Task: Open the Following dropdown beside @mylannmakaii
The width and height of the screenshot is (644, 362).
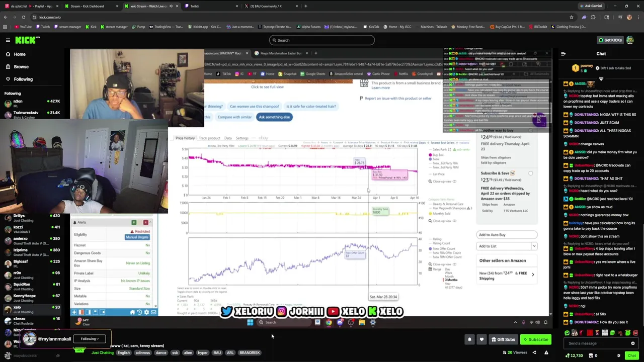Action: pos(89,339)
